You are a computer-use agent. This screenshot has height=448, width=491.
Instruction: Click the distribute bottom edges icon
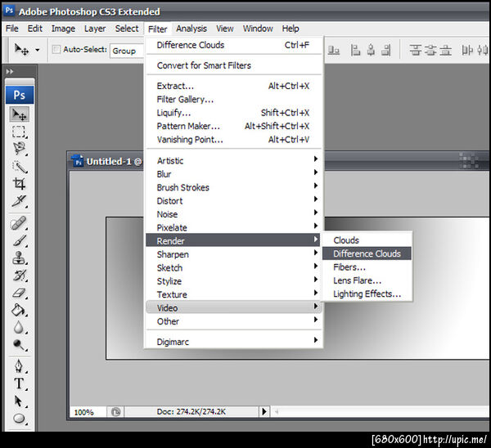click(446, 50)
